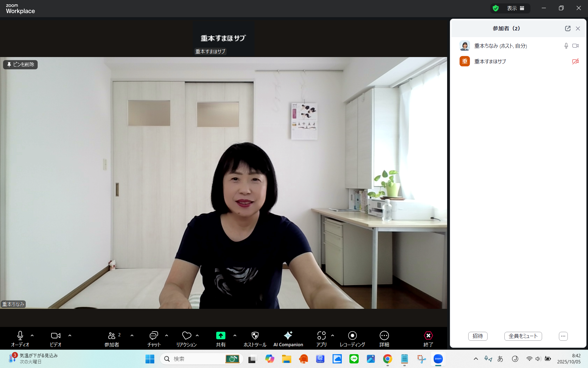Start Recording from the toolbar
The width and height of the screenshot is (588, 368).
coord(352,335)
